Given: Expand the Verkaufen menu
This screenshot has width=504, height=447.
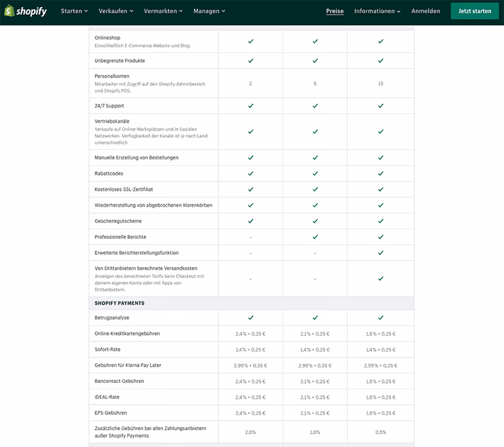Looking at the screenshot, I should [x=116, y=11].
